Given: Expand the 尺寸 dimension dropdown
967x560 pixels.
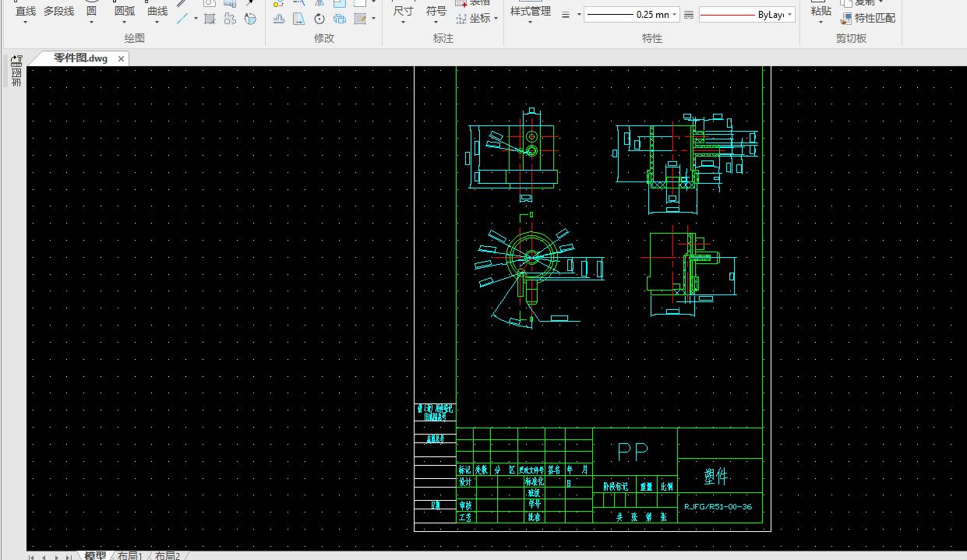Looking at the screenshot, I should 403,23.
